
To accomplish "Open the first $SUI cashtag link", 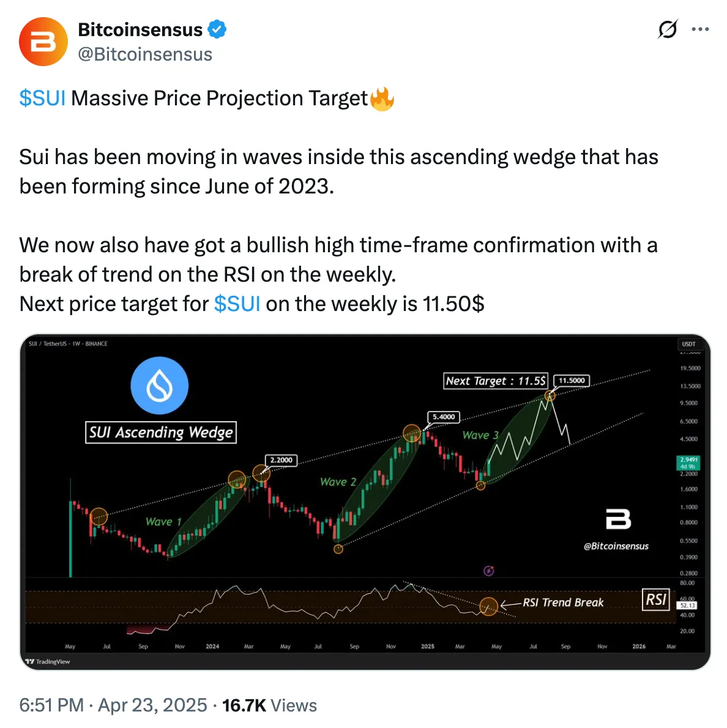I will [42, 97].
